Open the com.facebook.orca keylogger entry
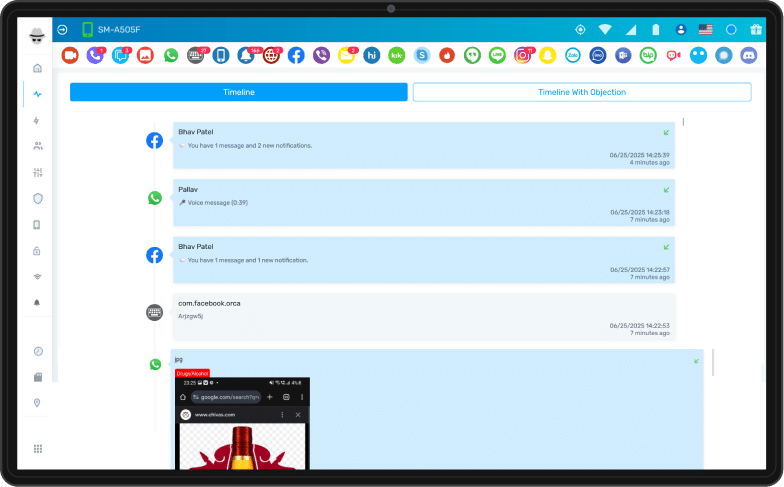The width and height of the screenshot is (784, 487). tap(424, 316)
